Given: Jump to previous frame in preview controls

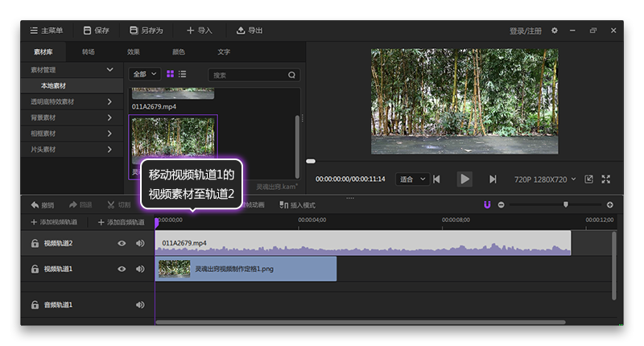Looking at the screenshot, I should coord(436,179).
